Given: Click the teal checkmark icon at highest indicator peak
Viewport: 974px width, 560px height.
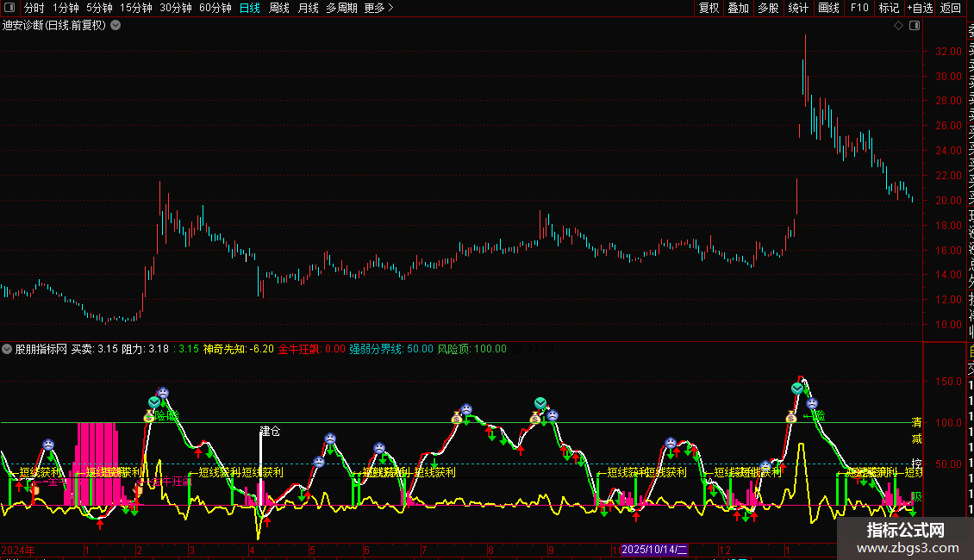Looking at the screenshot, I should [797, 389].
